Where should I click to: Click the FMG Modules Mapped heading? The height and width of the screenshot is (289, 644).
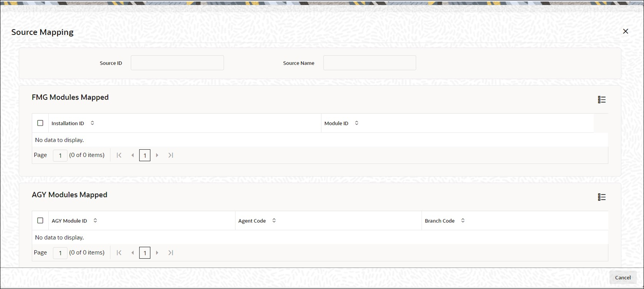click(70, 97)
